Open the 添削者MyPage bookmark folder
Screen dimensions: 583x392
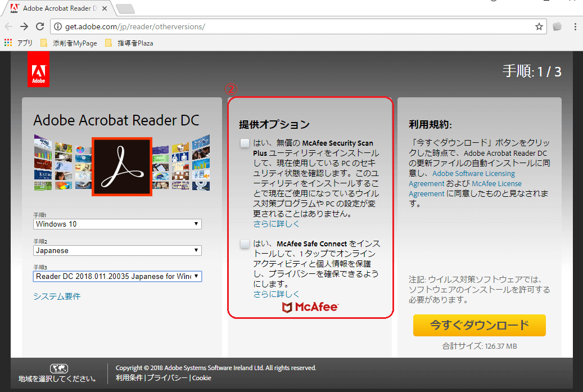(69, 43)
